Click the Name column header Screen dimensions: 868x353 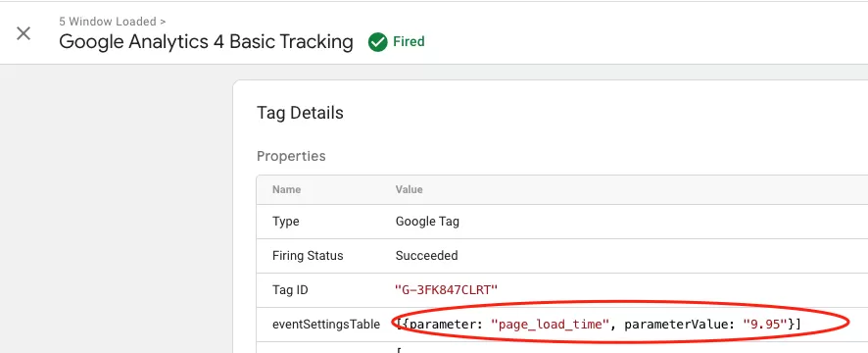tap(287, 189)
